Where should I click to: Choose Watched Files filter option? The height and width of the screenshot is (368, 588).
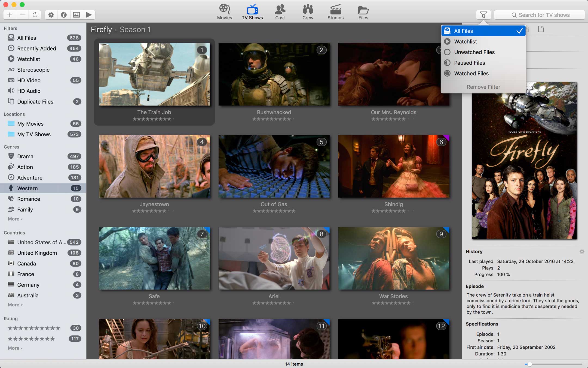click(483, 73)
